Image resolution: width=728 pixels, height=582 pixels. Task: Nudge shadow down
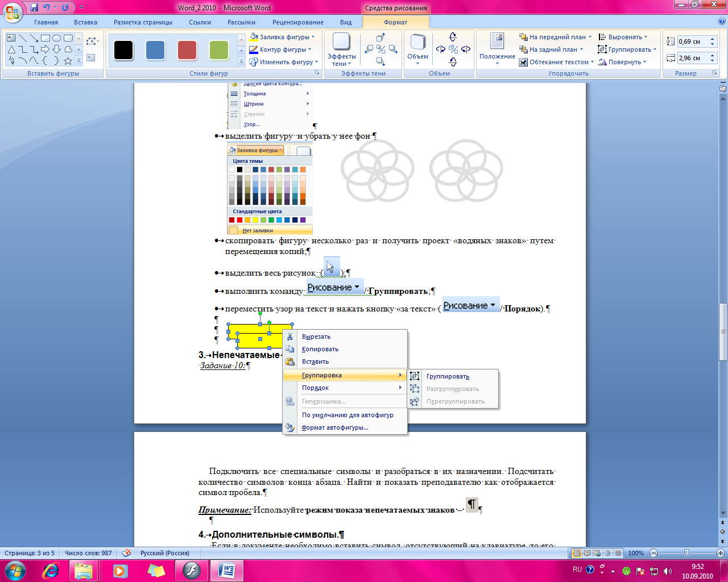381,61
